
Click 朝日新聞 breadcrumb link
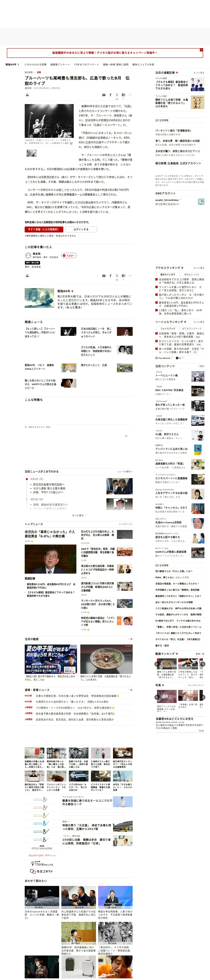coord(29,72)
